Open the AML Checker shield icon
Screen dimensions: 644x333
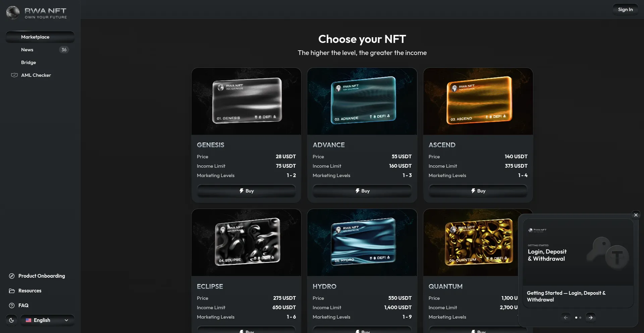tap(14, 75)
